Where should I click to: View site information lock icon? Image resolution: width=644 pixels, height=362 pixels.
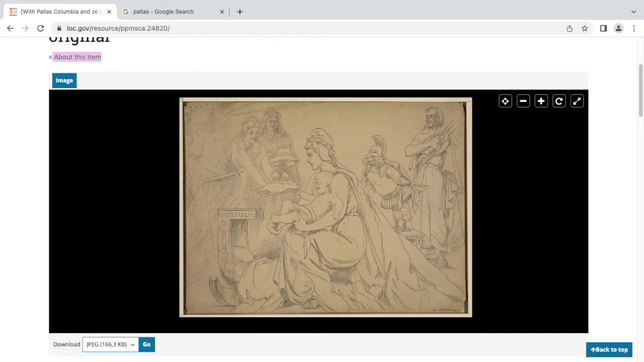click(x=59, y=29)
